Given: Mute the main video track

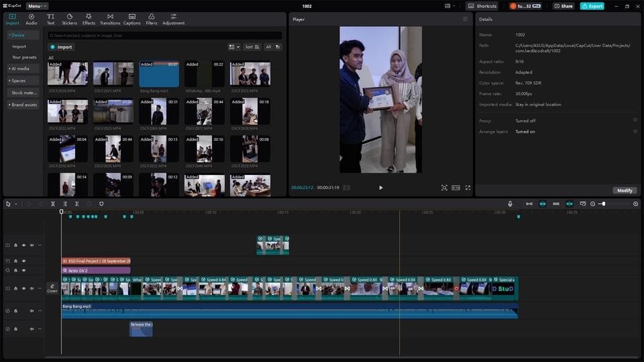Looking at the screenshot, I should coord(32,288).
